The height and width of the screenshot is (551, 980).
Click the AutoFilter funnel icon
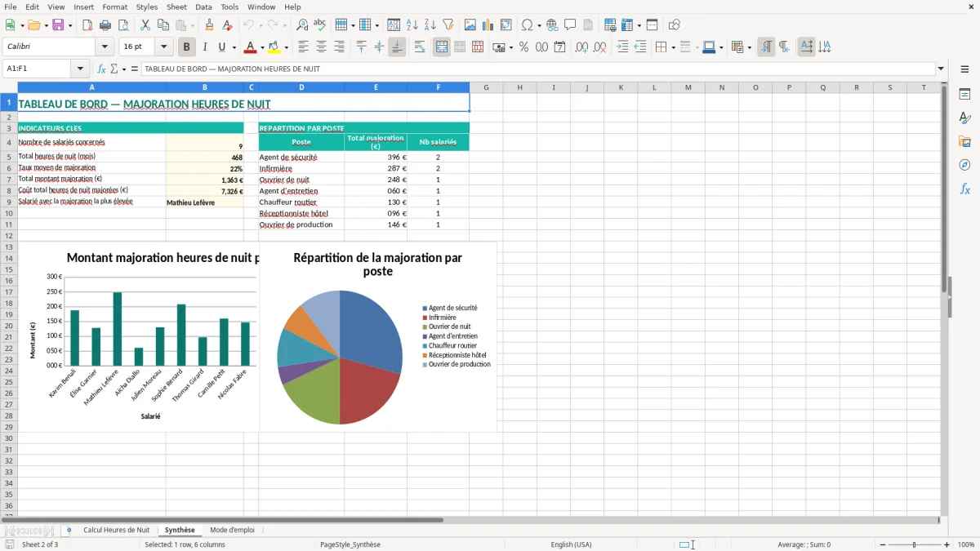[x=448, y=25]
